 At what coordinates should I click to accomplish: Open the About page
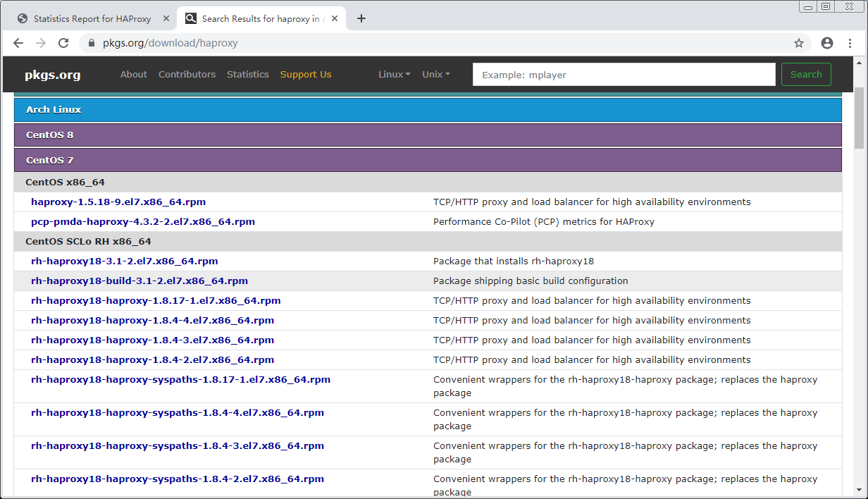point(134,74)
